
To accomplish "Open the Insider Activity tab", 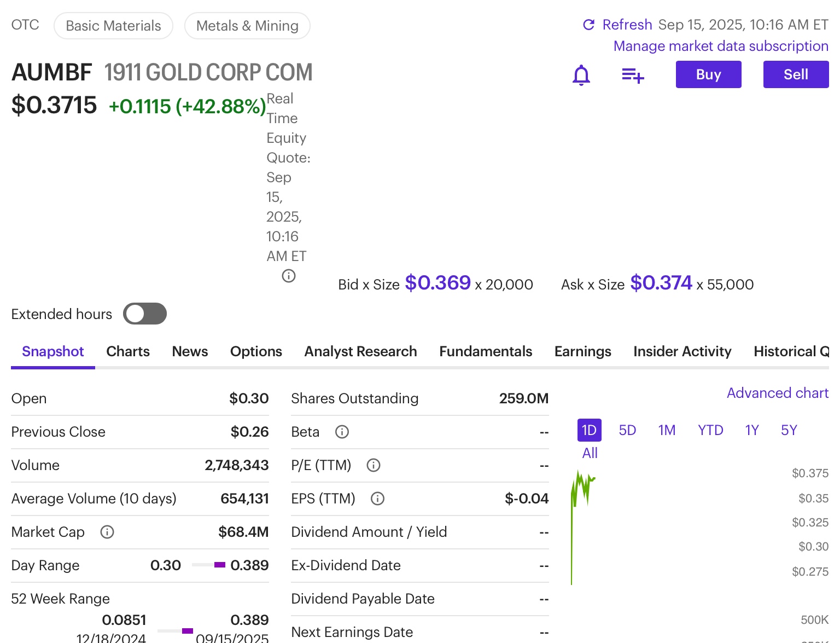I will click(x=682, y=351).
